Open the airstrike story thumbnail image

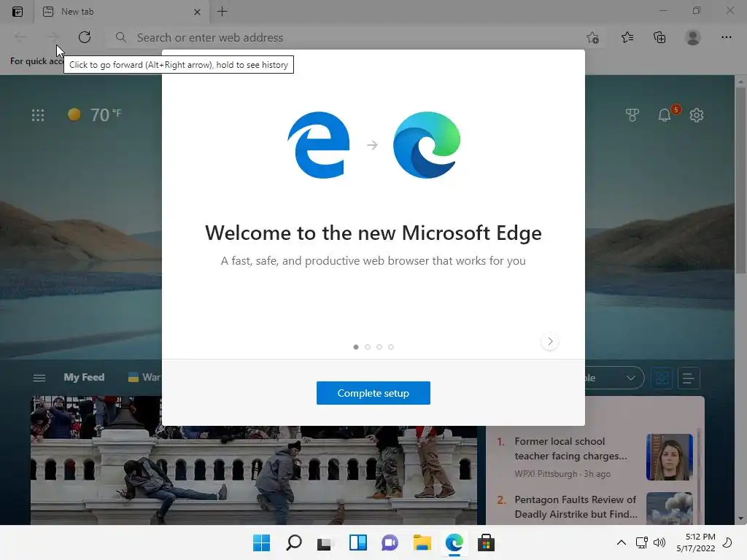click(670, 508)
